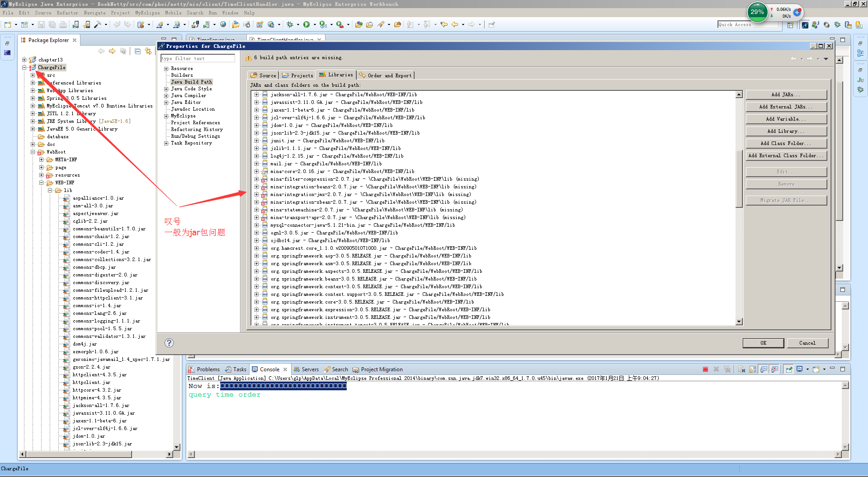Toggle Pin Console button

pyautogui.click(x=789, y=369)
